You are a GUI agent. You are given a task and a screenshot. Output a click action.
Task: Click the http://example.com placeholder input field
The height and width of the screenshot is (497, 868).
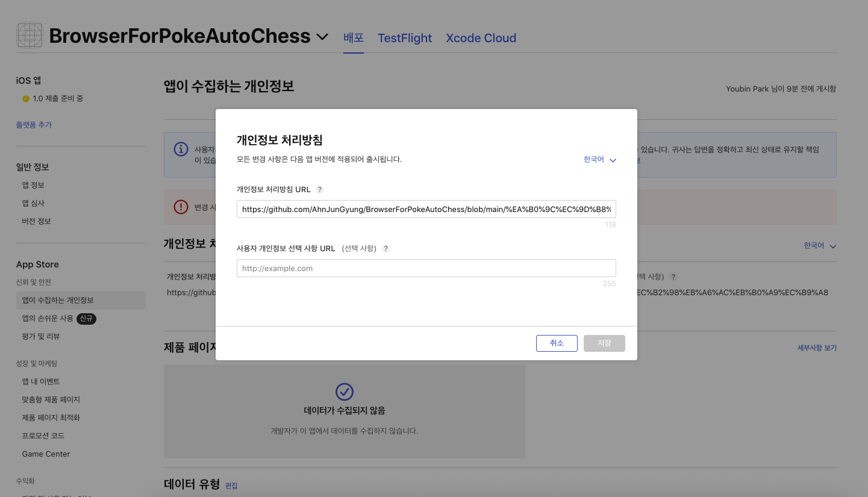(426, 268)
